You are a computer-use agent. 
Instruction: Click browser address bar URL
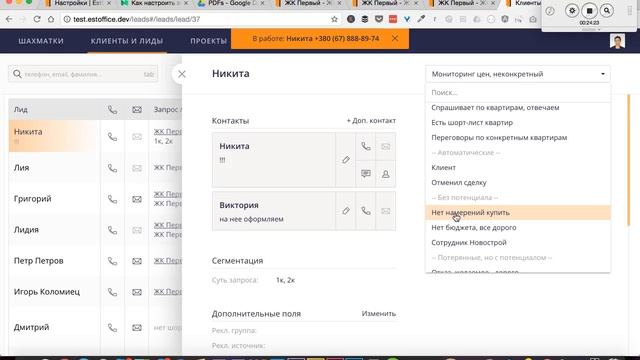pyautogui.click(x=136, y=19)
